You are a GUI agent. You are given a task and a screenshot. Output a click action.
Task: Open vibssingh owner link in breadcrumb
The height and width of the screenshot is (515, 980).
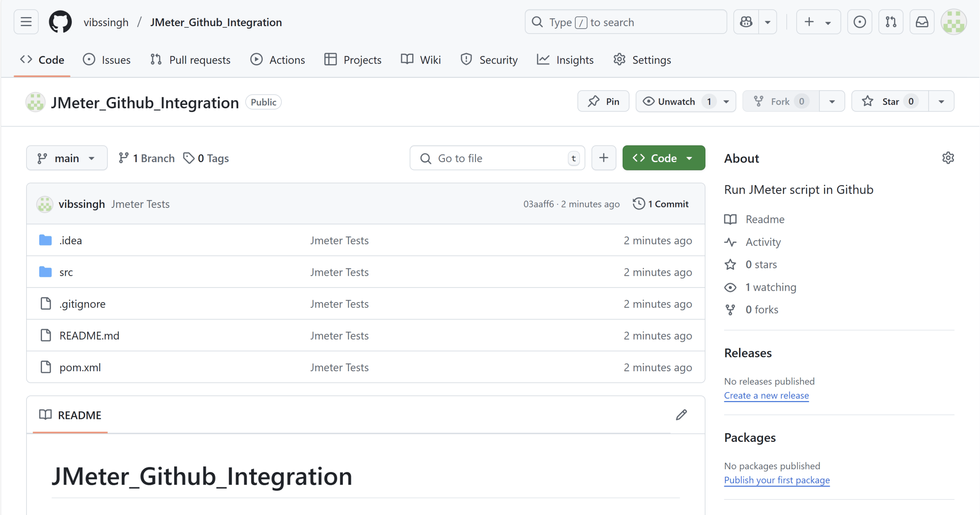tap(106, 22)
